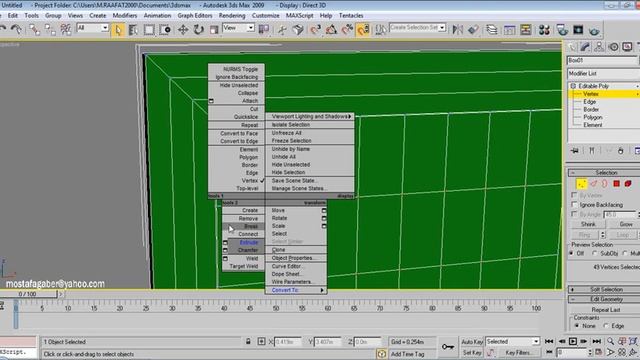Click the Set Key button
This screenshot has height=360, width=640.
tap(472, 352)
